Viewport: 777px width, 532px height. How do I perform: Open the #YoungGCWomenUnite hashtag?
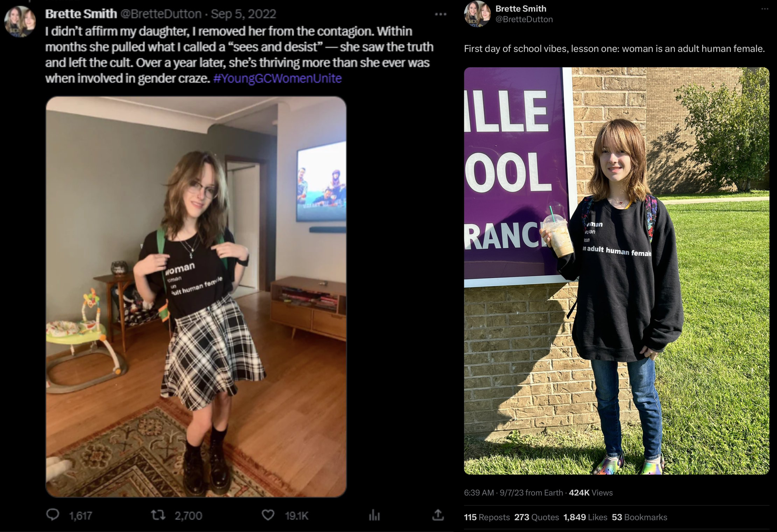[x=277, y=78]
